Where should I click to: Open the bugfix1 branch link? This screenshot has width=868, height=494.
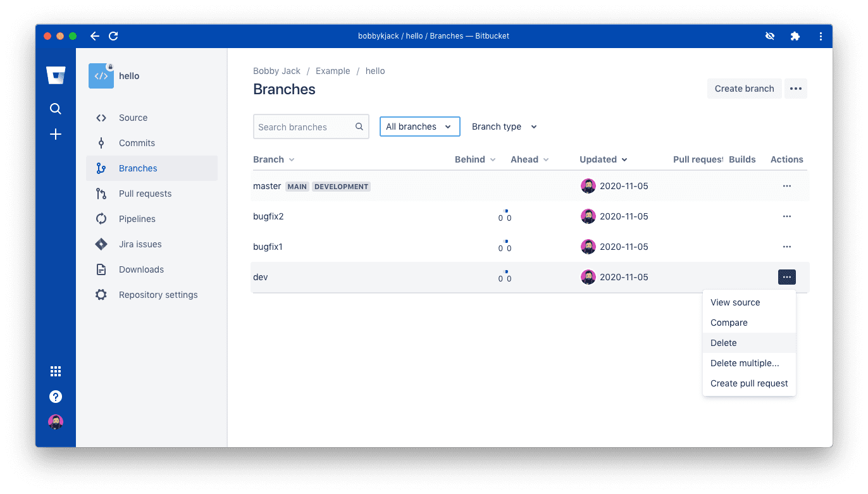point(268,247)
